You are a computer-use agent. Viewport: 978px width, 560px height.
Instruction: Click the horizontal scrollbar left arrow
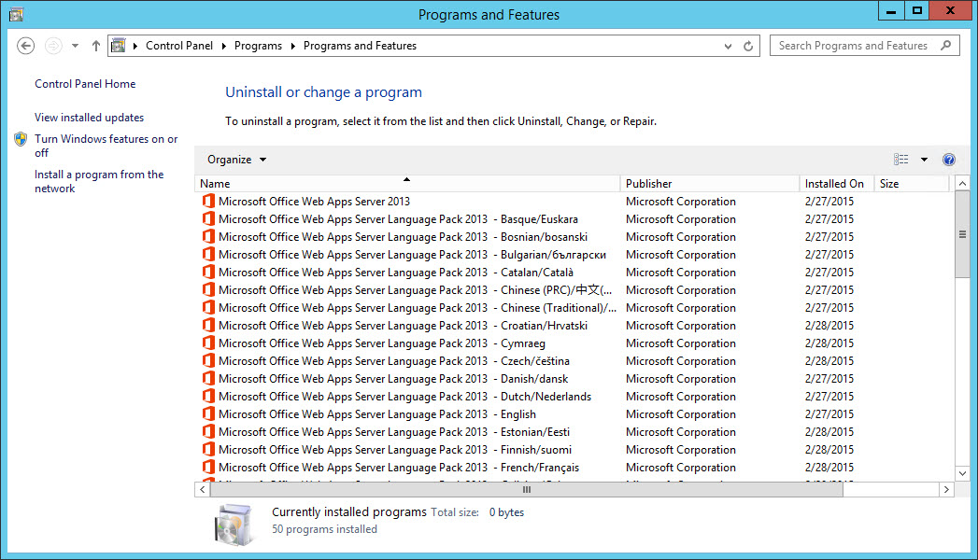(202, 490)
